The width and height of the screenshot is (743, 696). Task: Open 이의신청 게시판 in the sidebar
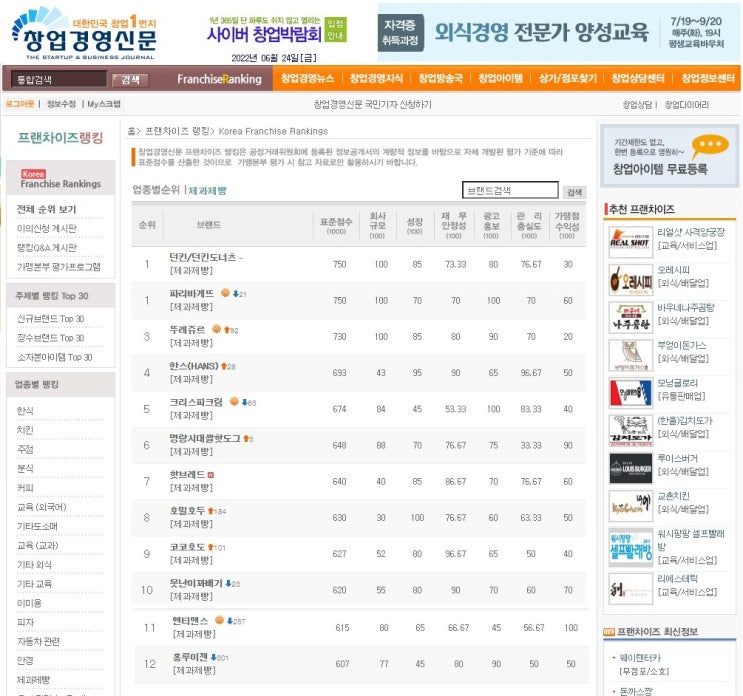click(46, 228)
